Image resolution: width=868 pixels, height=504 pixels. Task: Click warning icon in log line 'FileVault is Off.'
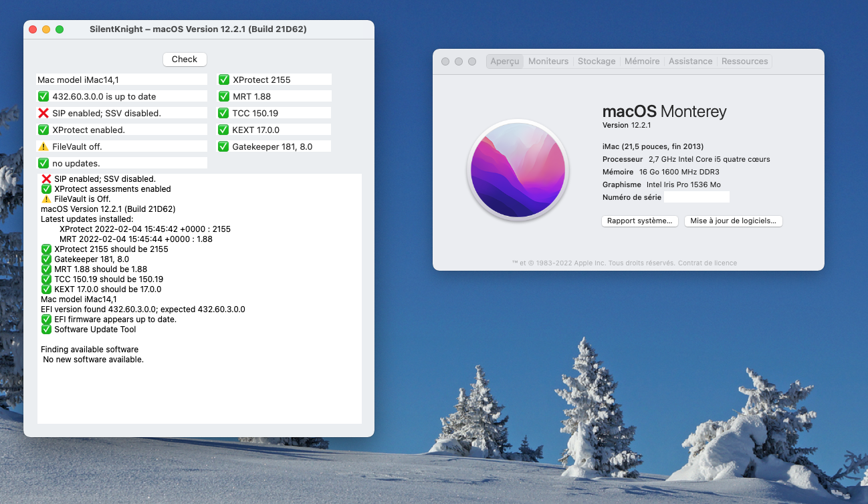point(46,199)
